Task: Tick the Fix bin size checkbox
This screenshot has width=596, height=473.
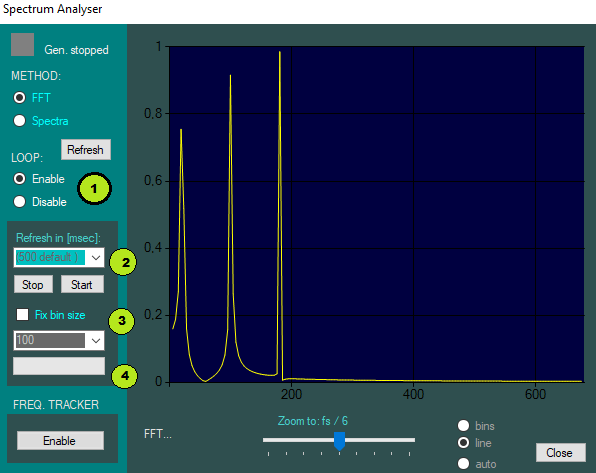Action: tap(22, 314)
